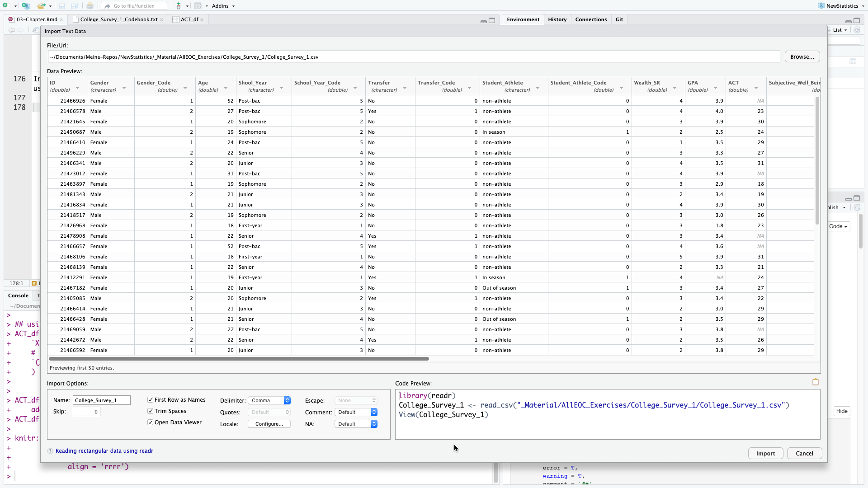
Task: Click the workspace panes grid icon
Action: 198,6
